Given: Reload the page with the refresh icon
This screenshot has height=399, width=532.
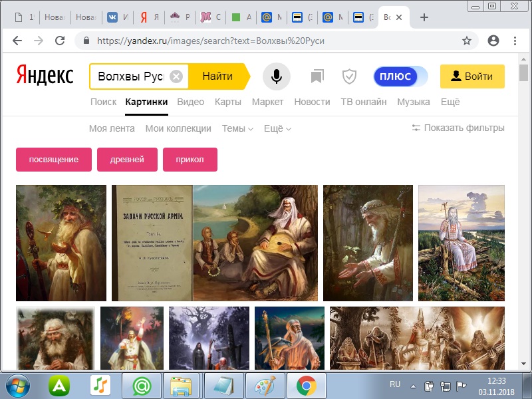Looking at the screenshot, I should coord(60,41).
